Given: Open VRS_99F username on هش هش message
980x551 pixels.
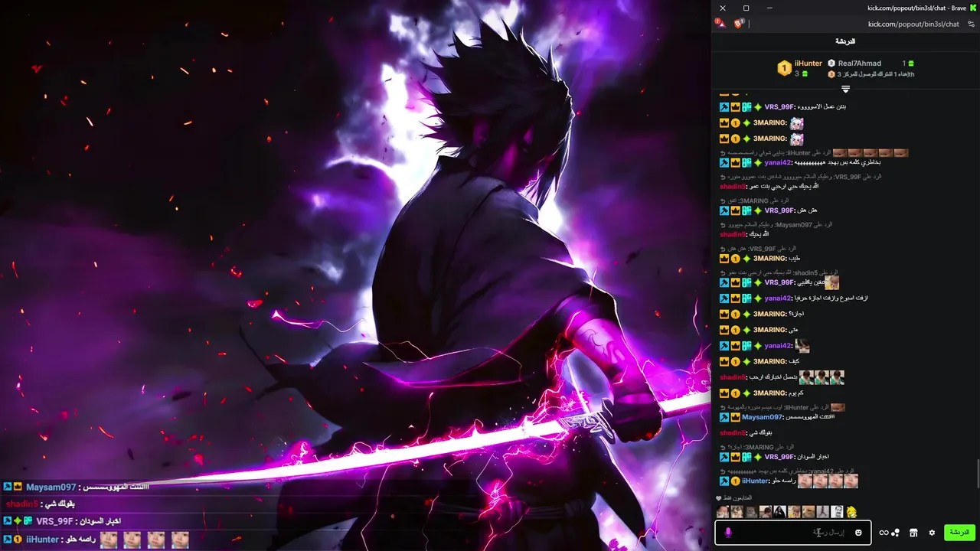Looking at the screenshot, I should click(x=779, y=210).
